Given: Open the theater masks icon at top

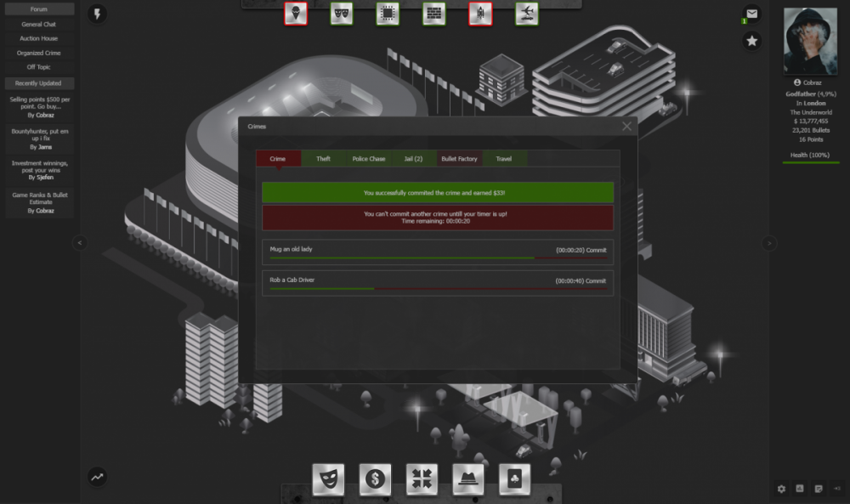Looking at the screenshot, I should pos(342,14).
